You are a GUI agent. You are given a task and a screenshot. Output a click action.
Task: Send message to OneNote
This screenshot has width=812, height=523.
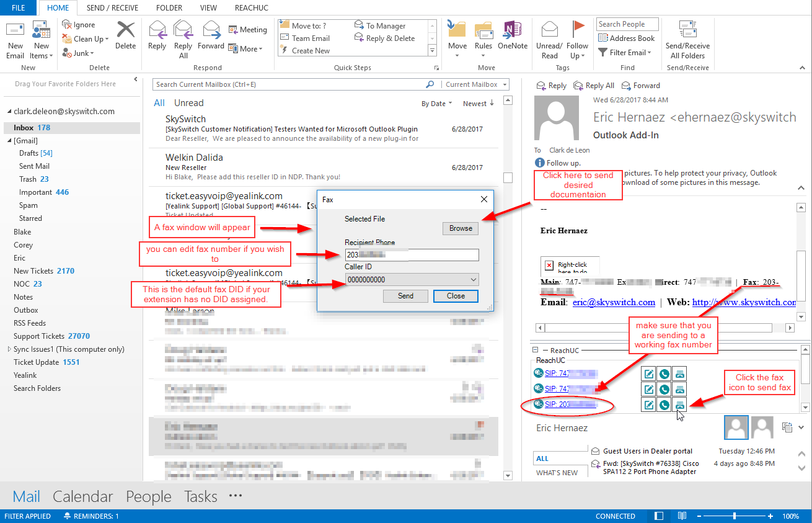point(513,35)
